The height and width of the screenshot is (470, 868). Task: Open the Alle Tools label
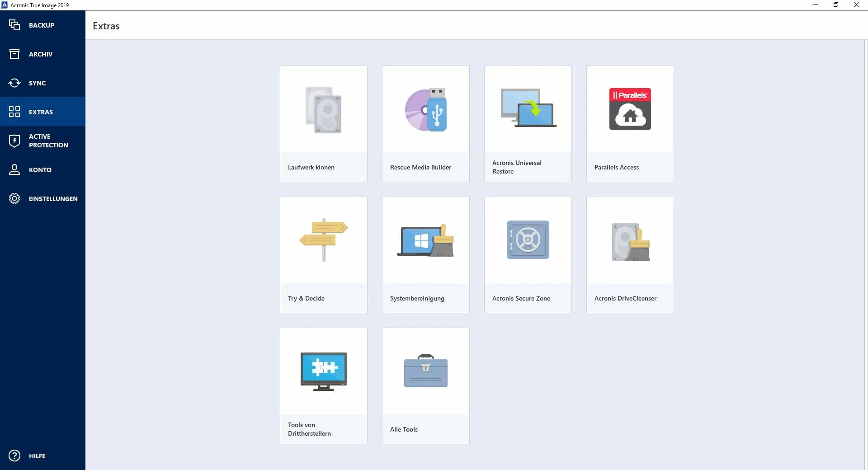404,429
